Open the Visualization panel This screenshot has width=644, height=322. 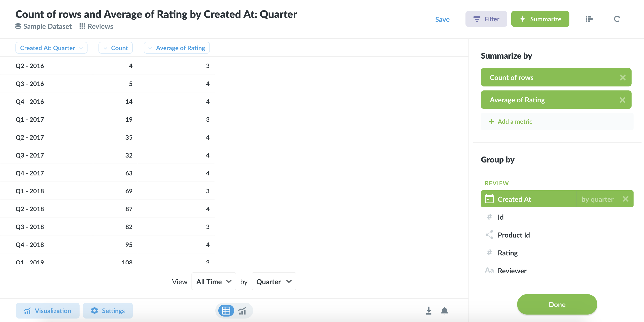pyautogui.click(x=47, y=311)
